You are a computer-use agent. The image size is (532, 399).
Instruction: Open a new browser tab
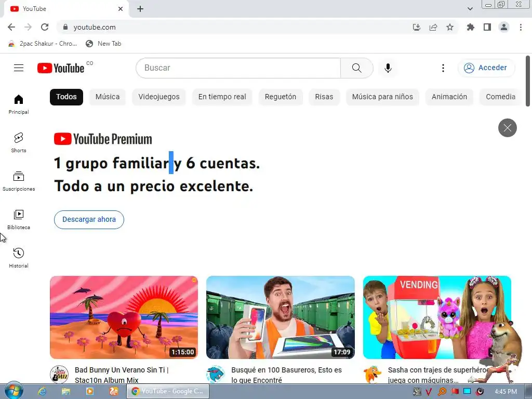coord(140,9)
